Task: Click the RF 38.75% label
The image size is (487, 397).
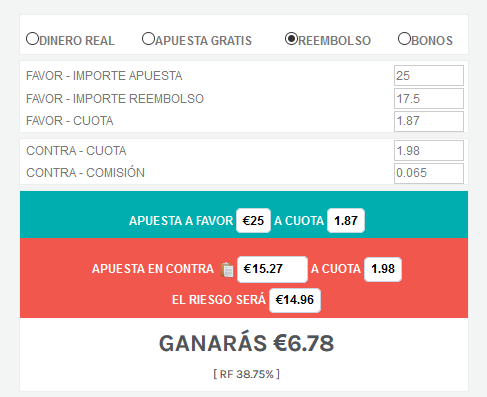Action: (x=246, y=374)
